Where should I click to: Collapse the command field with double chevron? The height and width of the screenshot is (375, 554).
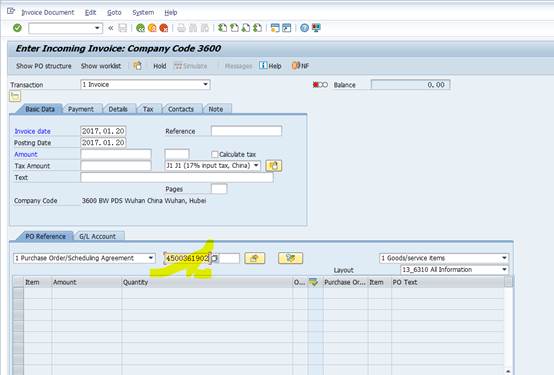coord(111,28)
